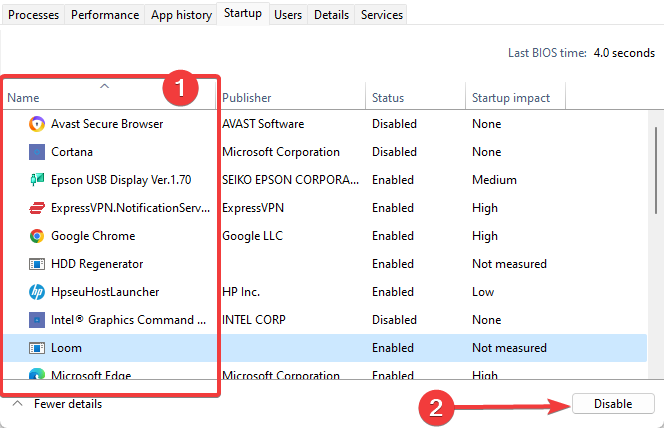The image size is (664, 428).
Task: Sort by Status column header
Action: point(415,98)
